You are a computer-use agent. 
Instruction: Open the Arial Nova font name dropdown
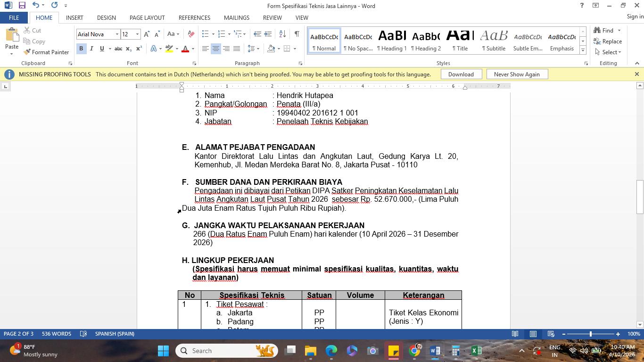tap(117, 34)
